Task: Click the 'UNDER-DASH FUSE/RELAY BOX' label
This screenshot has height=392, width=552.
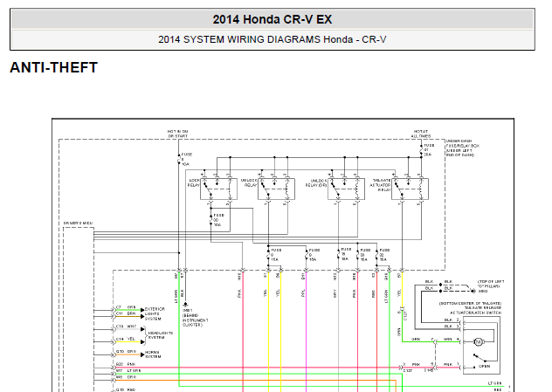Action: [463, 148]
